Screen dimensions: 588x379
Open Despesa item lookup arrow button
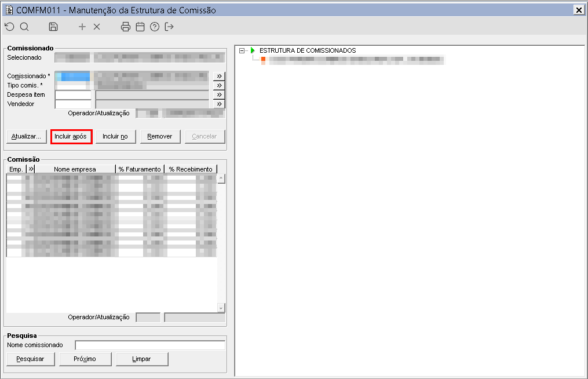(x=219, y=94)
